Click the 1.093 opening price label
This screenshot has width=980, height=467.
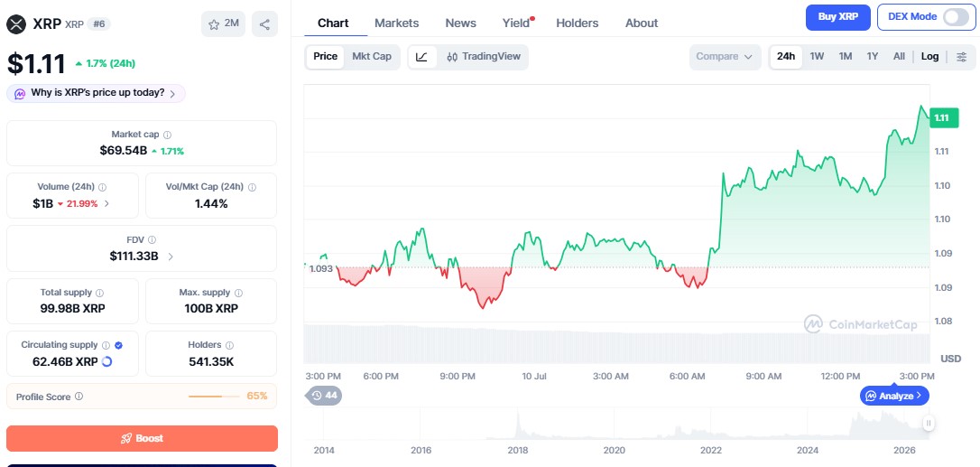[320, 268]
